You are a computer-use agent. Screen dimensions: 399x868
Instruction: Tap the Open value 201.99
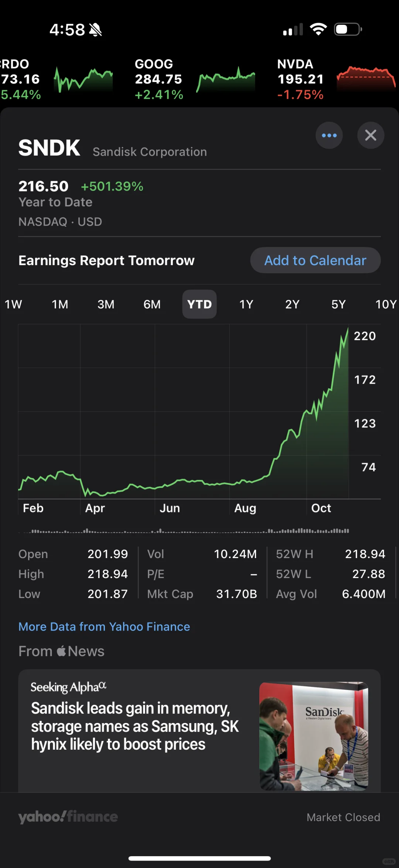(x=108, y=554)
